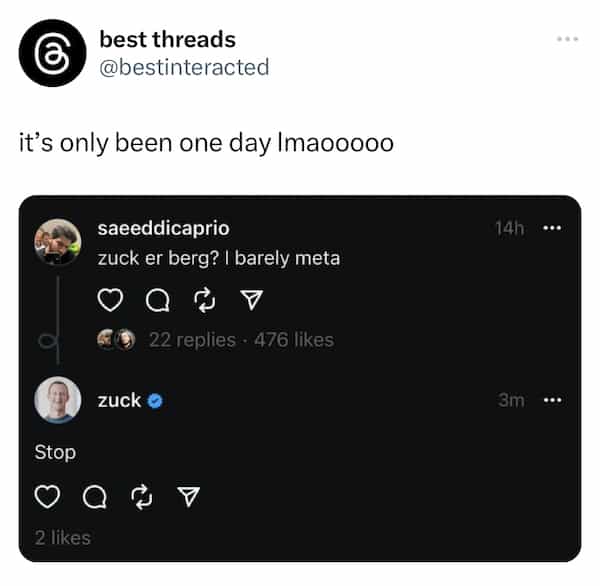The height and width of the screenshot is (586, 600).
Task: Open the @bestinteracted handle
Action: [x=184, y=67]
